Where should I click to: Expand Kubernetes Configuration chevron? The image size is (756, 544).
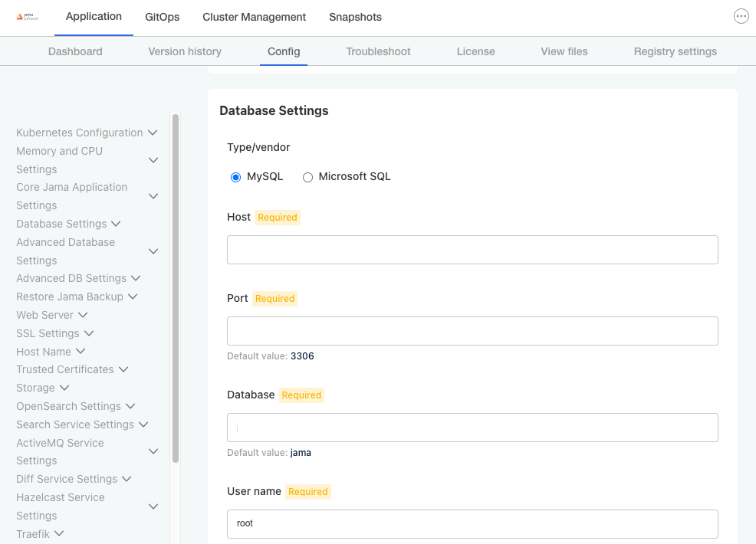153,133
